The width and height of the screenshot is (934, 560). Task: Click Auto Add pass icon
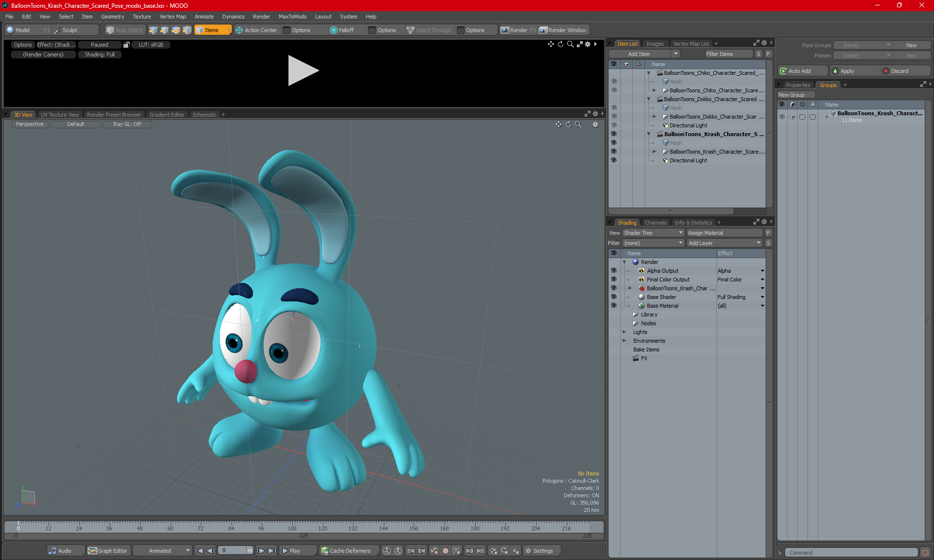click(x=783, y=71)
